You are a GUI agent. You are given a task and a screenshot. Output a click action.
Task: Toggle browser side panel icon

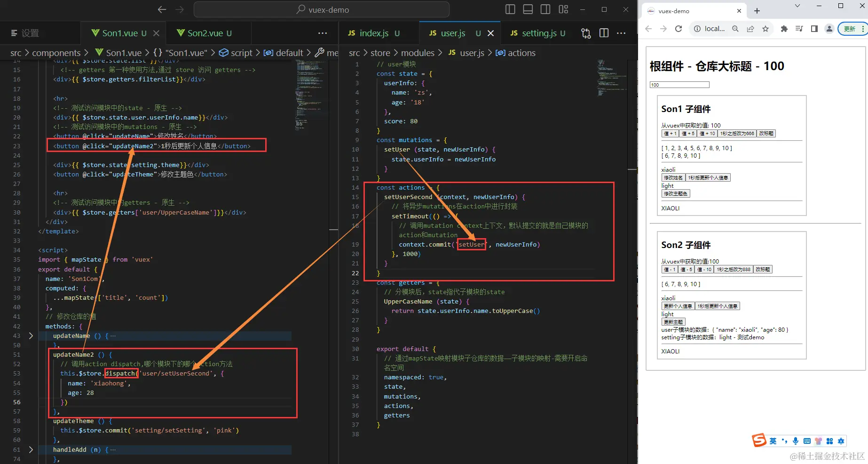click(x=814, y=29)
